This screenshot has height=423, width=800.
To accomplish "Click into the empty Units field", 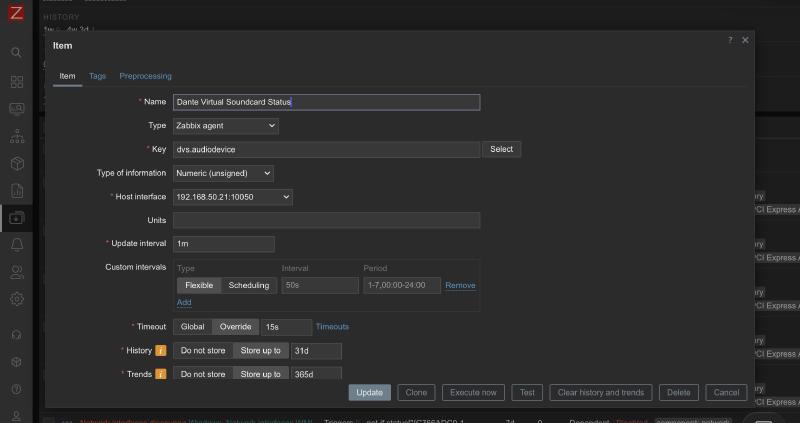I will click(x=327, y=220).
